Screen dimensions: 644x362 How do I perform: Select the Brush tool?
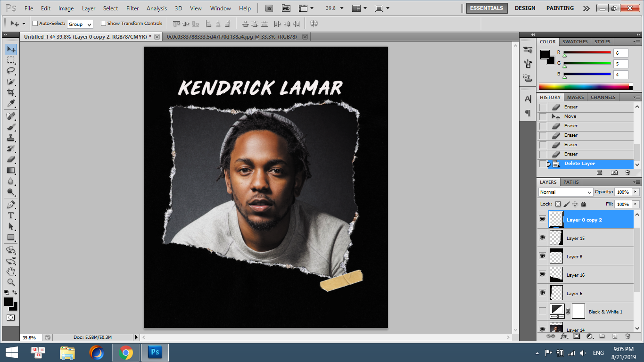click(x=11, y=127)
